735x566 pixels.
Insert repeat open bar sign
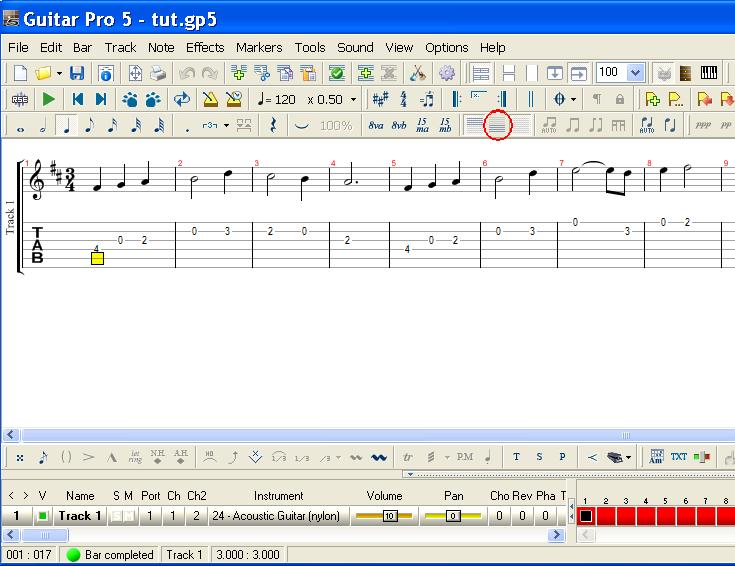point(456,99)
